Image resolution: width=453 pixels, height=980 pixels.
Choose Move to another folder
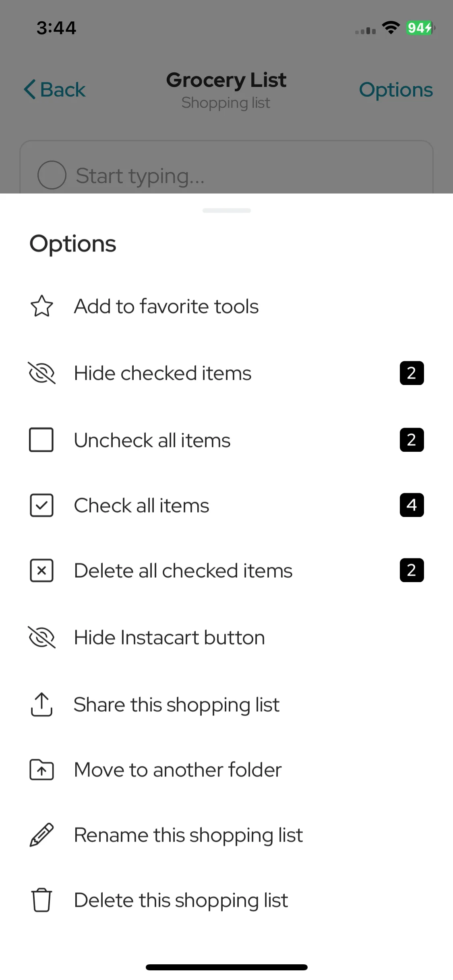pyautogui.click(x=226, y=770)
